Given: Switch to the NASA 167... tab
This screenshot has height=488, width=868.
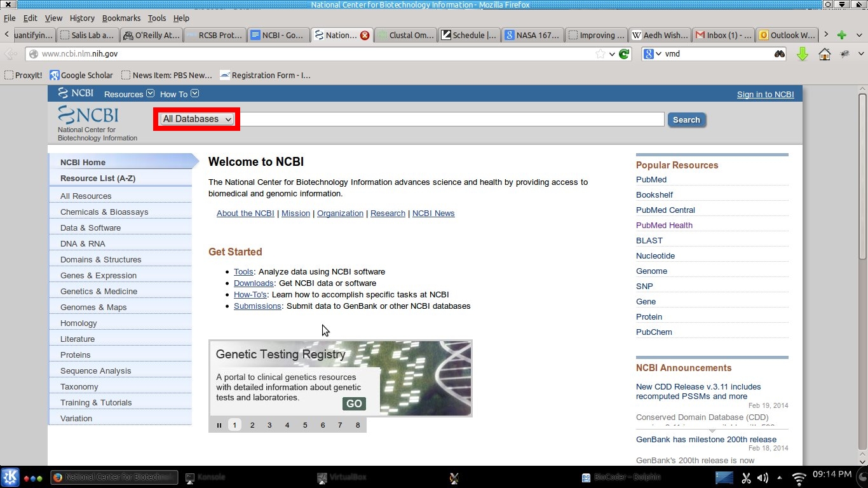Looking at the screenshot, I should (532, 36).
